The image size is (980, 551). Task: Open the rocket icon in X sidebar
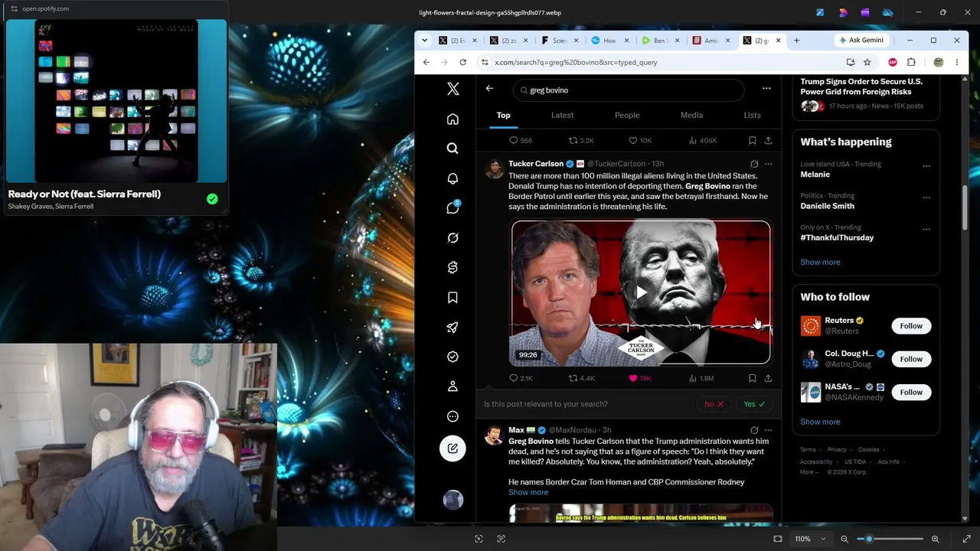(452, 328)
